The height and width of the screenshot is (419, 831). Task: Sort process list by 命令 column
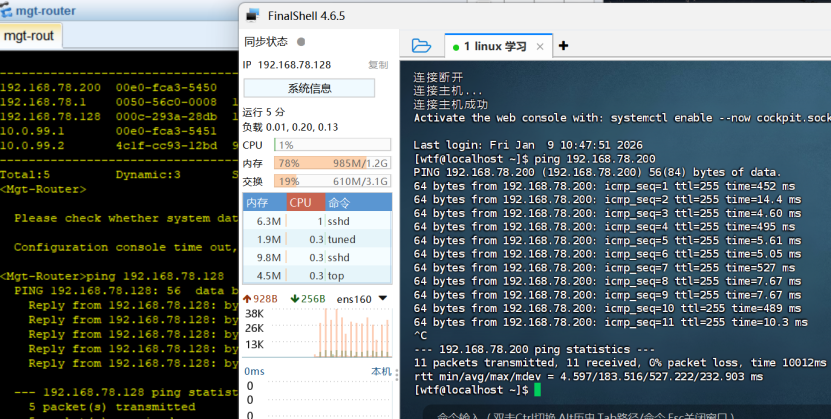(358, 202)
